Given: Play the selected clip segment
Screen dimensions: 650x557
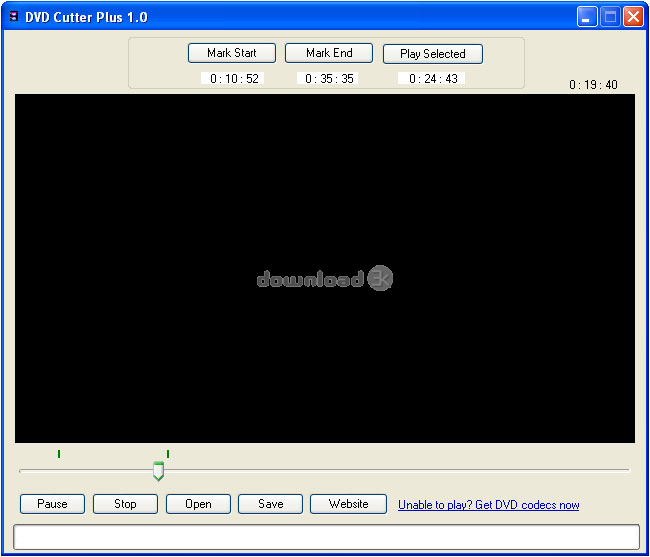Looking at the screenshot, I should coord(433,54).
